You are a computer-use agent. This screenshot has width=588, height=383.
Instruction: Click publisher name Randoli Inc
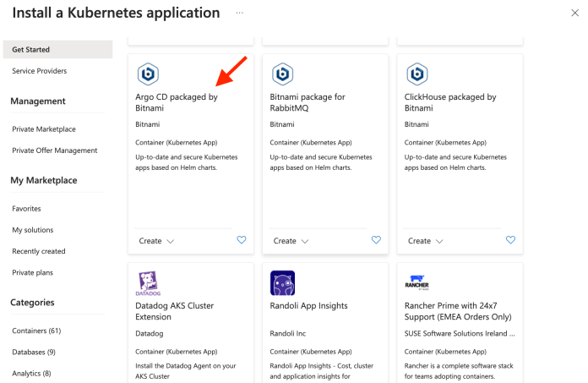287,333
